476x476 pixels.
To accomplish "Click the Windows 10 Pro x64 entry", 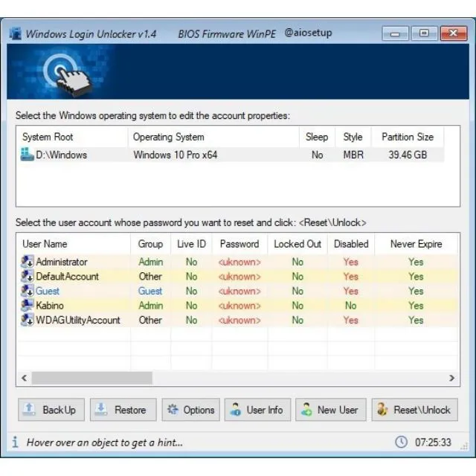I will pos(176,155).
